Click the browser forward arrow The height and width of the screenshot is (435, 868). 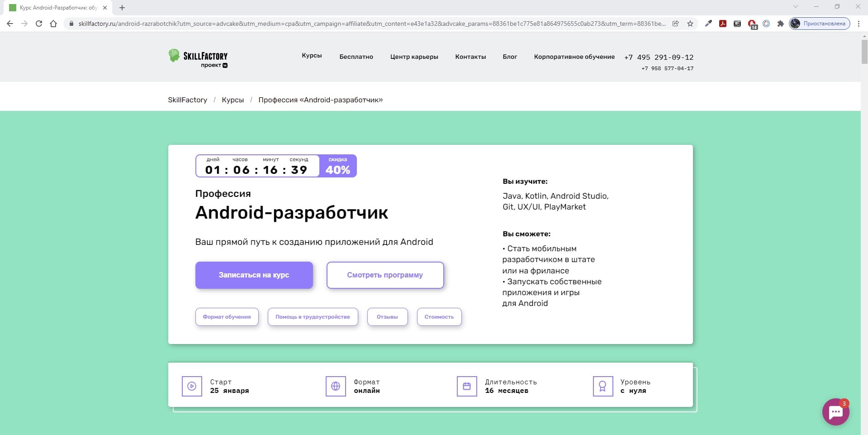click(24, 24)
